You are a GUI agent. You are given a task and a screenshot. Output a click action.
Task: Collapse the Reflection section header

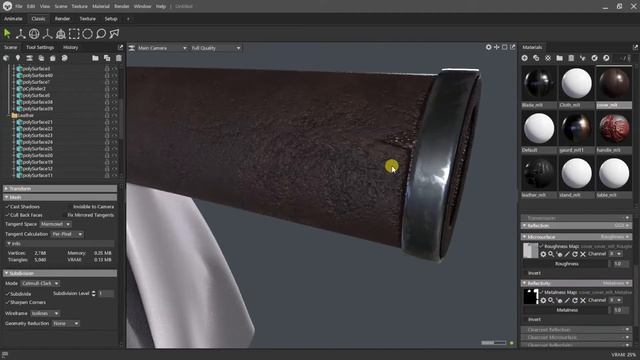pos(576,226)
